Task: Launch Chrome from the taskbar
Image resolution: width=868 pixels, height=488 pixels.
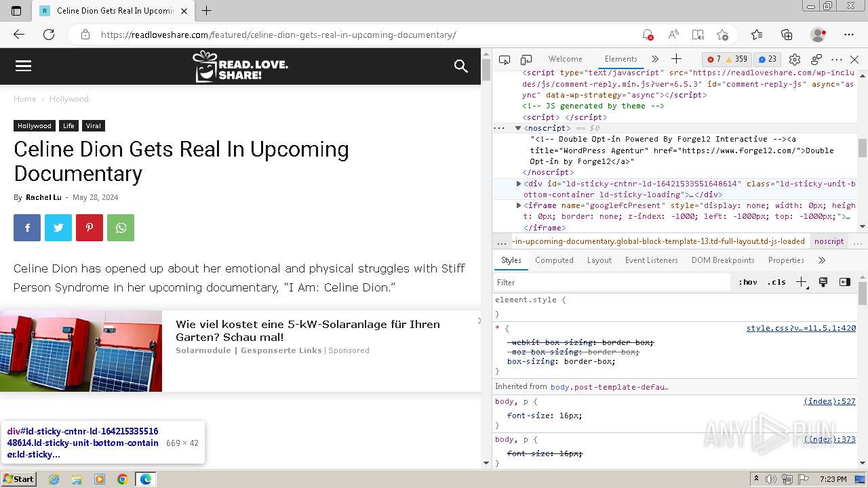Action: coord(123,479)
